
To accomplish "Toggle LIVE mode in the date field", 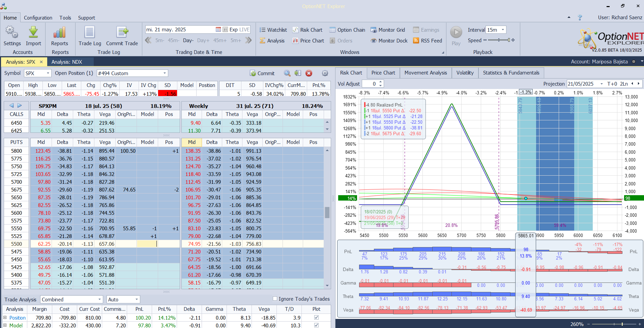I will click(x=244, y=30).
